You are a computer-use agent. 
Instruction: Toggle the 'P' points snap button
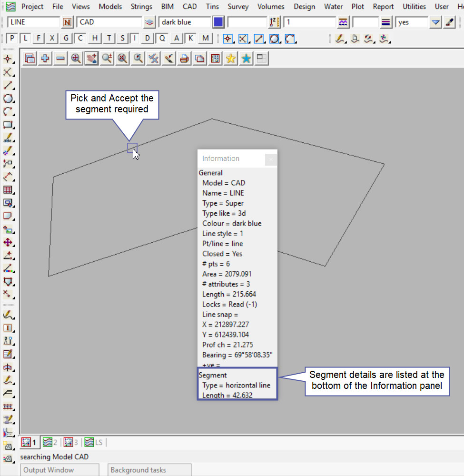(x=12, y=39)
